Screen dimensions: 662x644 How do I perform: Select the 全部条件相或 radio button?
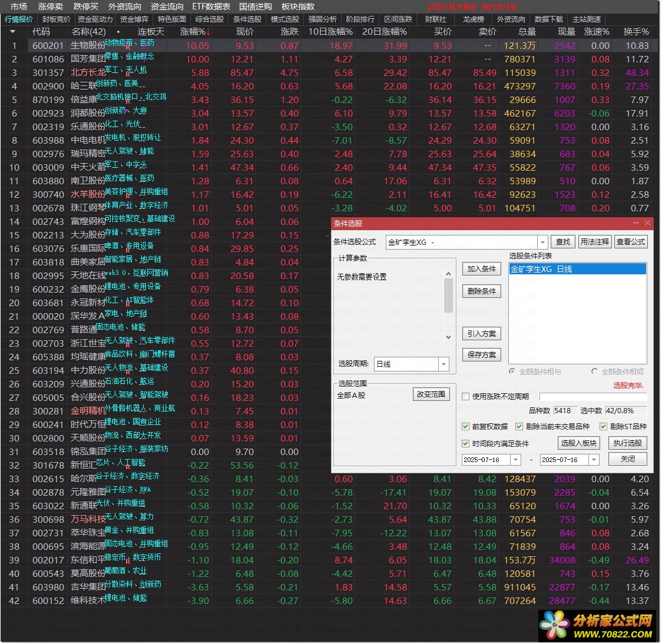coord(594,371)
